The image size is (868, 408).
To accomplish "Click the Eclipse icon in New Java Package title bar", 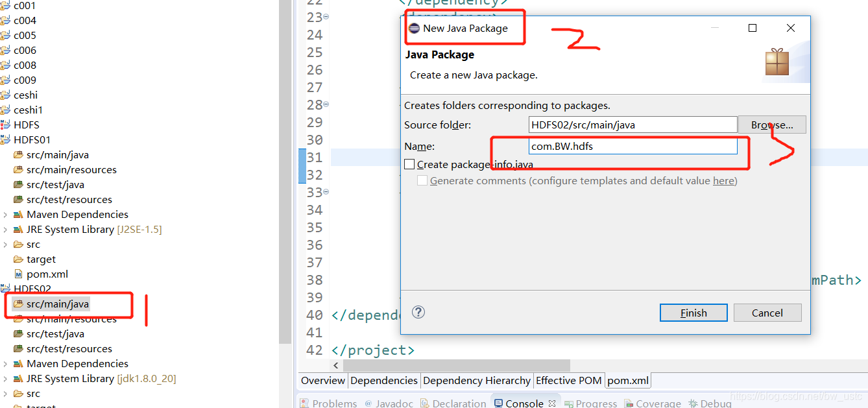I will click(414, 28).
